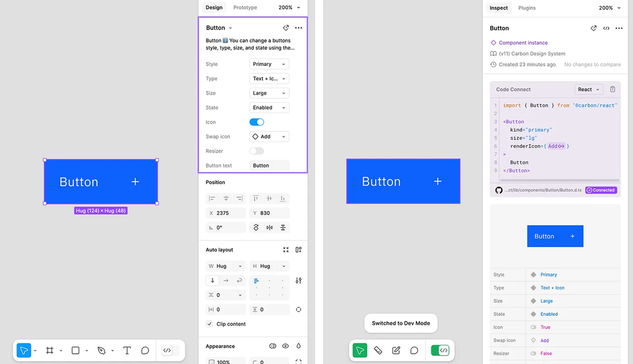This screenshot has width=633, height=364.
Task: Uncheck the Clip content checkbox
Action: point(210,324)
